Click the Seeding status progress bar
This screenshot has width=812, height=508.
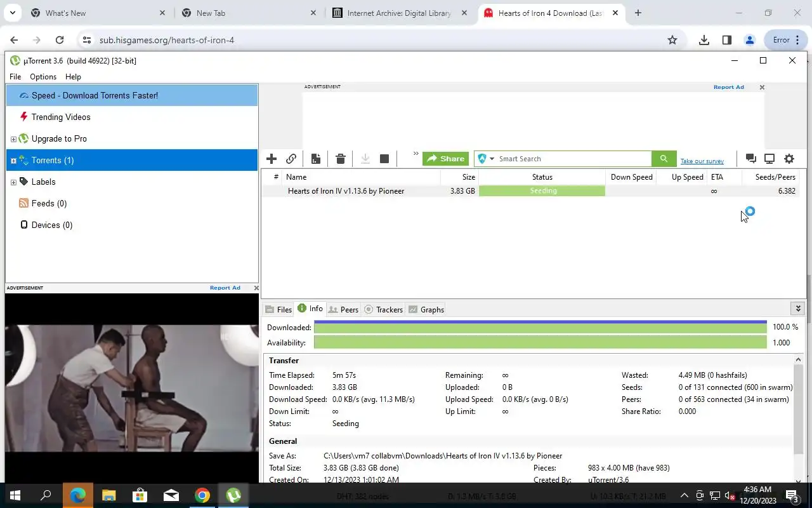[x=542, y=190]
